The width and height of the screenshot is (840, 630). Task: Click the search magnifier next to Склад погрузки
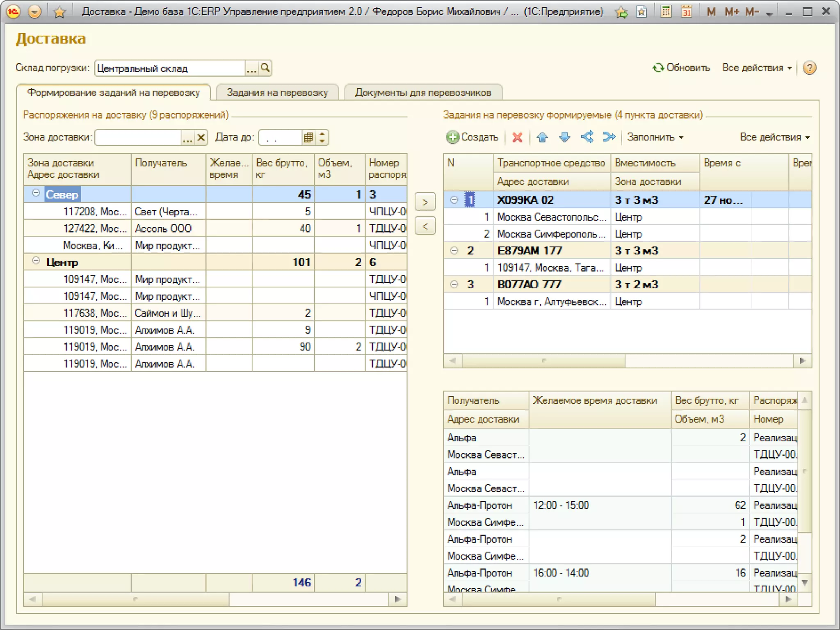pyautogui.click(x=265, y=68)
